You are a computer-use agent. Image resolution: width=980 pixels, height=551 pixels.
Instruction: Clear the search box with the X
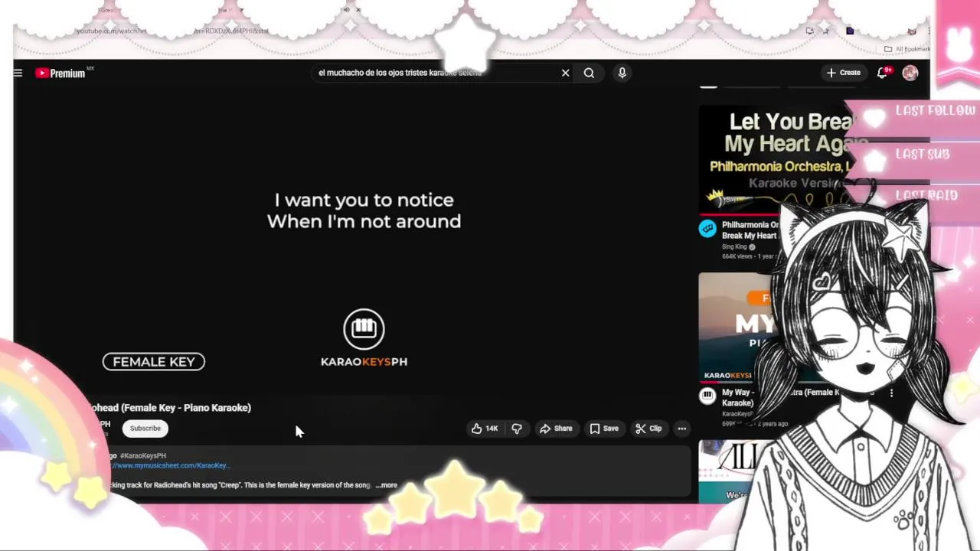click(565, 73)
